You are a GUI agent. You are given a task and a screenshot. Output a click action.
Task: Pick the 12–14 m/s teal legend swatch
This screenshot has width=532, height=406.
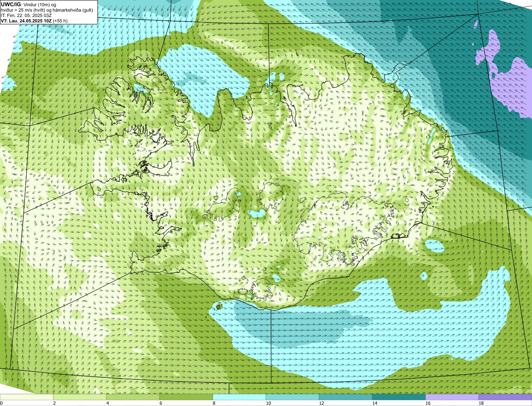click(346, 397)
